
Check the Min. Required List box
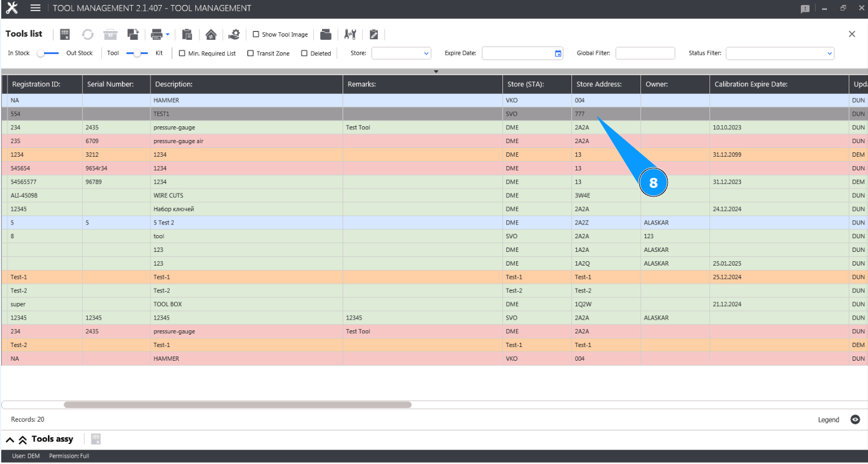(182, 53)
